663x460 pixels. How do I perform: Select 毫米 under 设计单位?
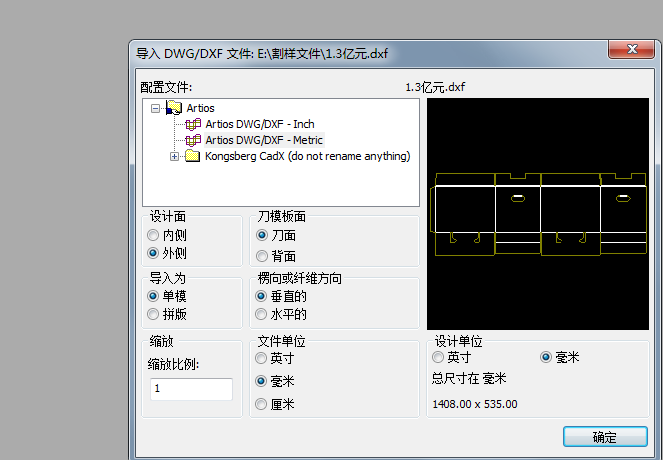click(546, 357)
